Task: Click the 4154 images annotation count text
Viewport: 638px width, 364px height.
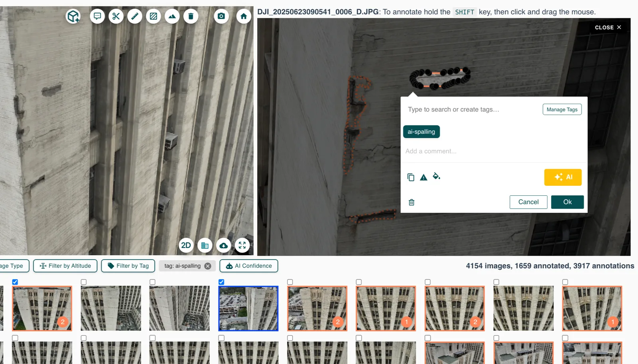Action: tap(550, 266)
